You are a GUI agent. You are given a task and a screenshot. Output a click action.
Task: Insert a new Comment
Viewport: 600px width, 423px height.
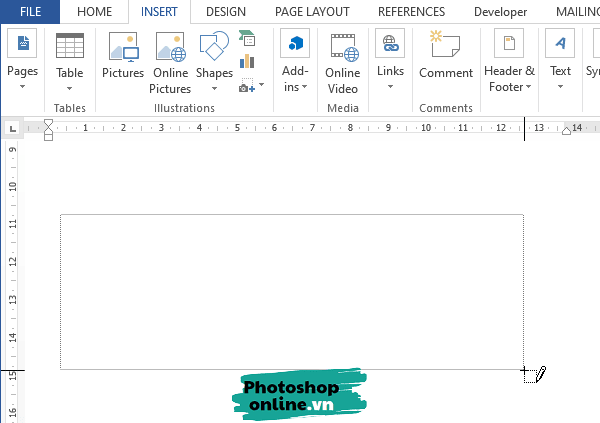coord(446,55)
